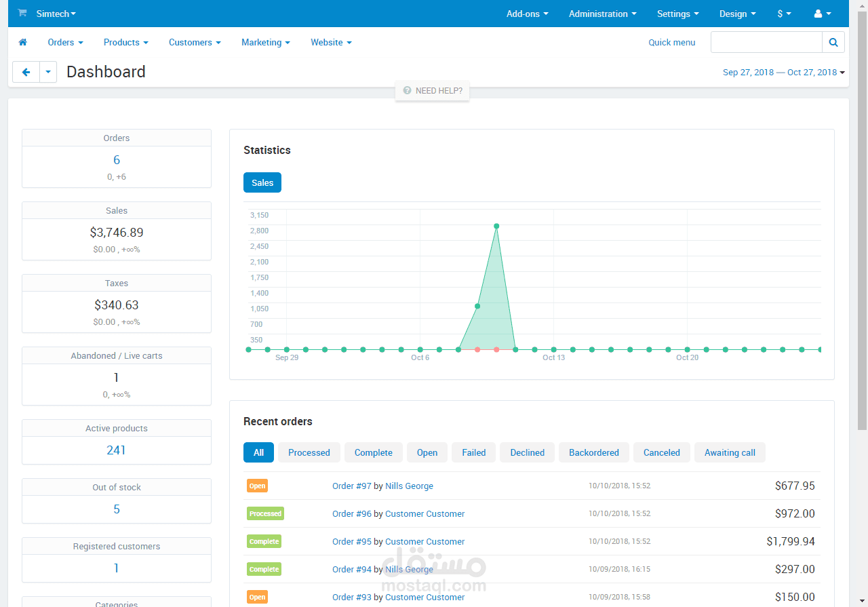Open Order #93 link
The width and height of the screenshot is (868, 607).
(352, 598)
